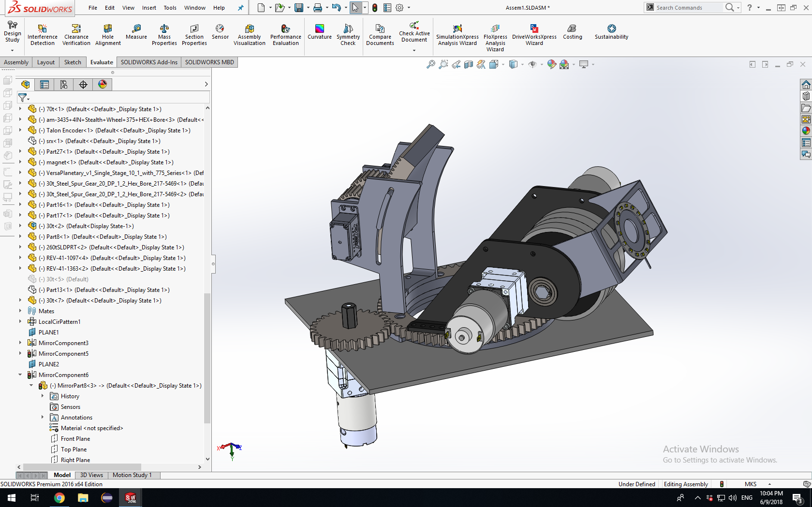Select the Sensor tool
This screenshot has height=507, width=812.
[x=220, y=32]
